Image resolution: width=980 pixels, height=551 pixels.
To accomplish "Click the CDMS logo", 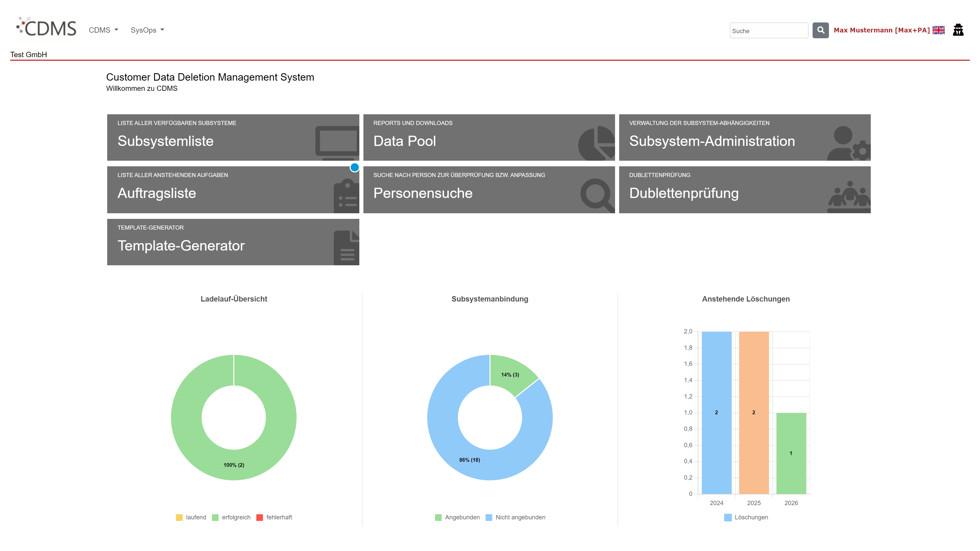I will click(46, 29).
